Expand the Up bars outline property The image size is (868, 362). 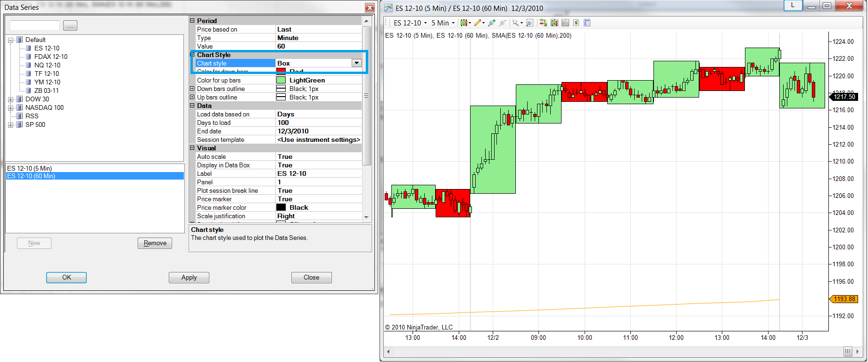point(192,97)
